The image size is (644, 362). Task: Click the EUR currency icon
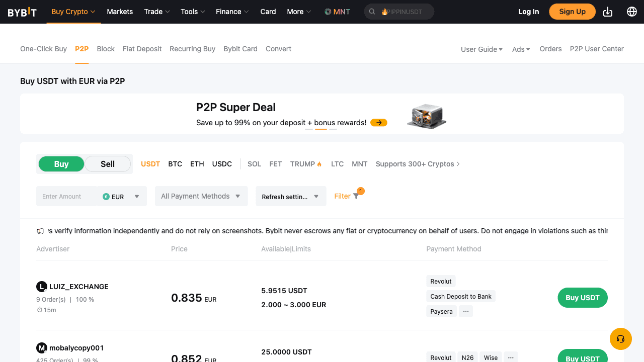point(106,197)
